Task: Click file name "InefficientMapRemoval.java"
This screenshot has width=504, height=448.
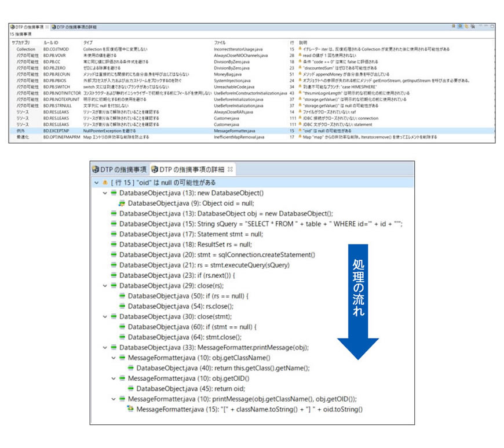Action: tap(239, 137)
